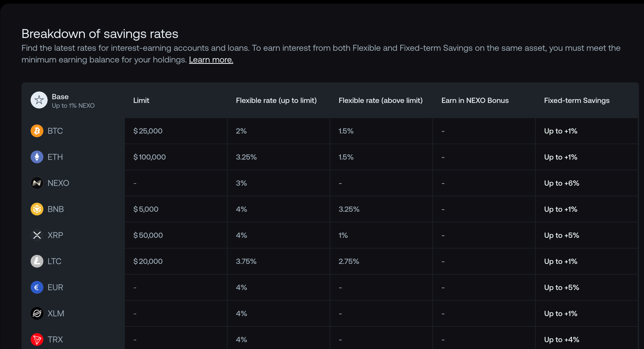Click XRP's Up to +5% fixed-term rate
This screenshot has width=644, height=349.
(x=561, y=235)
